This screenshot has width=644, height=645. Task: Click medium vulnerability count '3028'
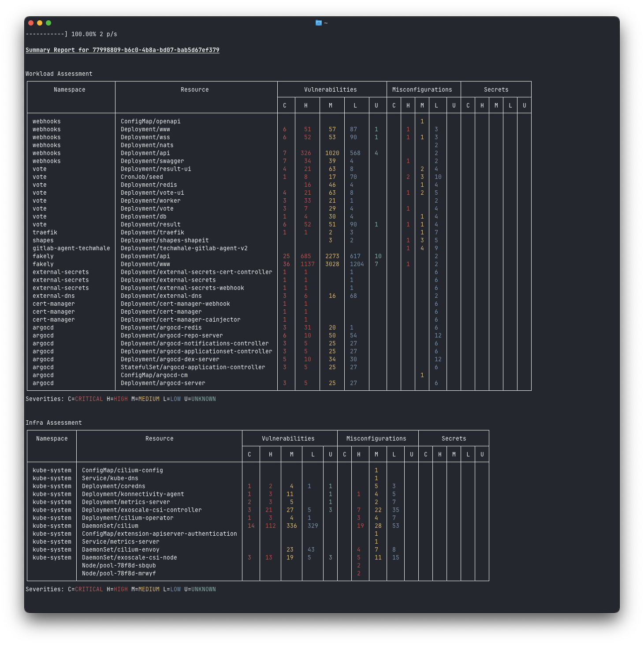[332, 264]
